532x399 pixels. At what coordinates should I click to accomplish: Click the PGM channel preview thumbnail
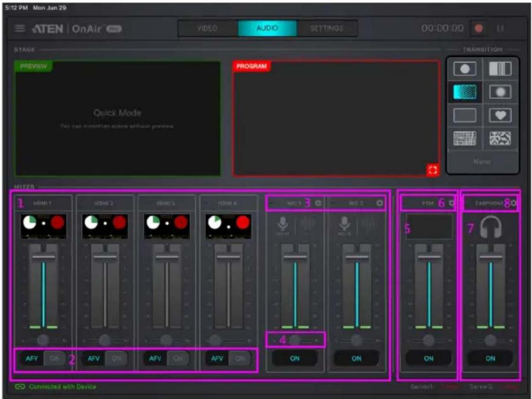tap(429, 226)
